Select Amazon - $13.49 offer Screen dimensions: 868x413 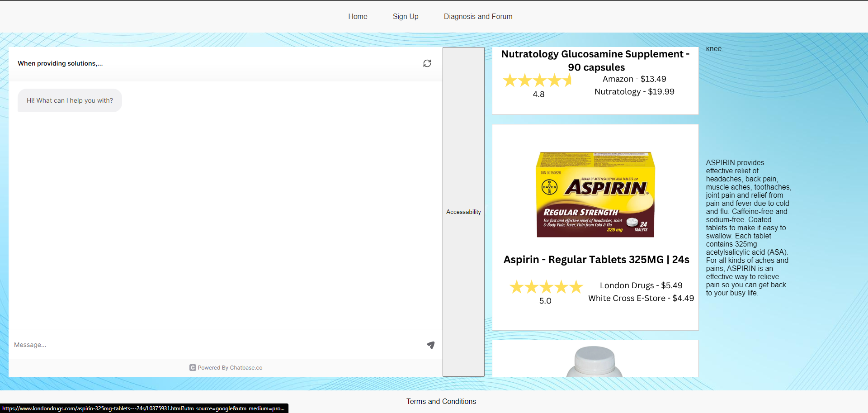tap(634, 79)
